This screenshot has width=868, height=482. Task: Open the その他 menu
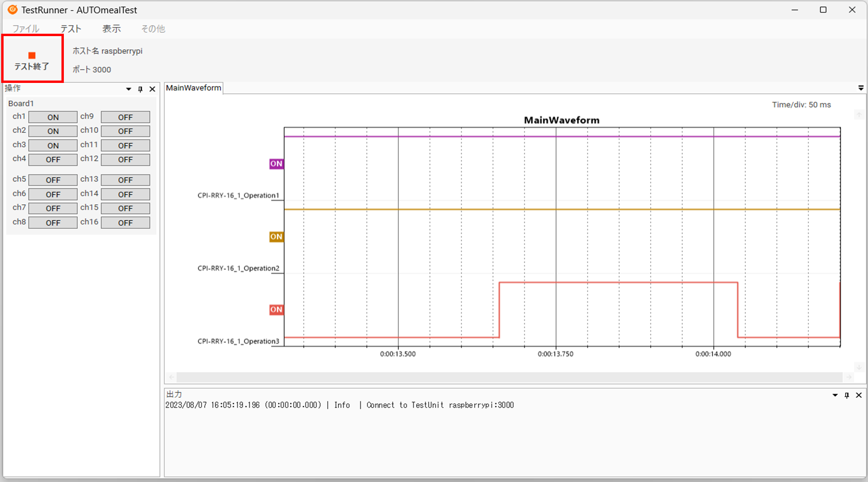pyautogui.click(x=152, y=28)
